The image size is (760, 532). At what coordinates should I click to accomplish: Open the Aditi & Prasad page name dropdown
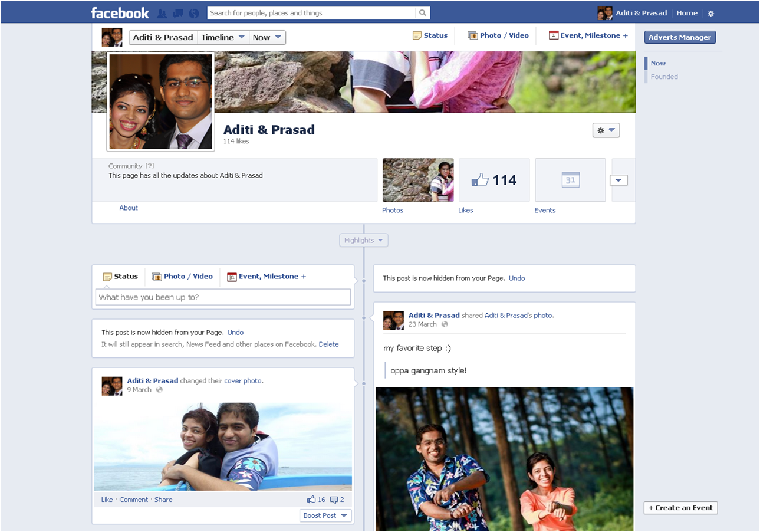163,37
